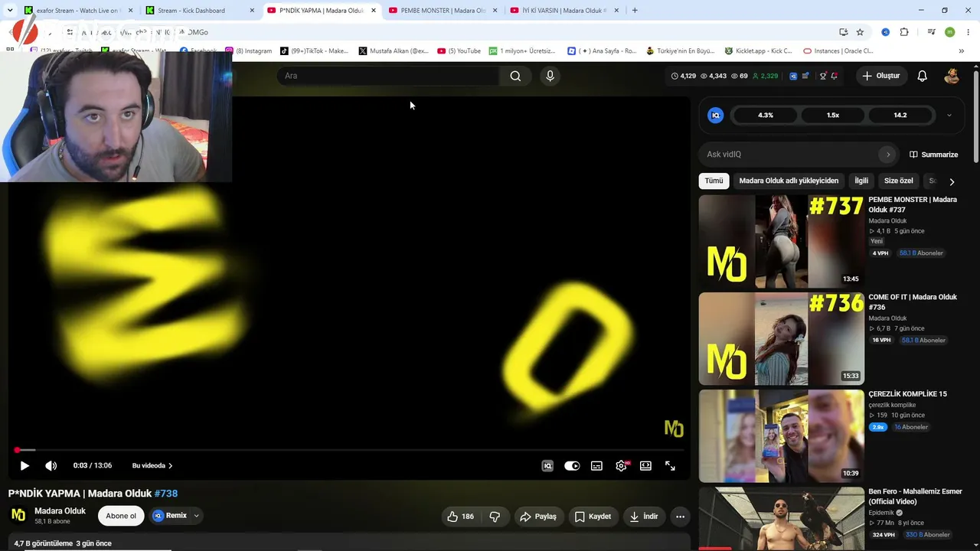This screenshot has height=551, width=980.
Task: Like the video with 186 likes
Action: point(460,517)
